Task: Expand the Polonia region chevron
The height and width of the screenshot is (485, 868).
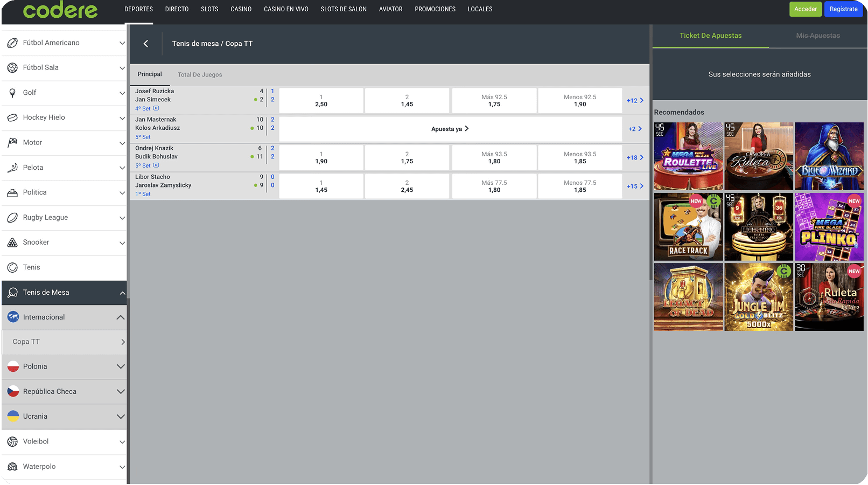Action: 121,367
